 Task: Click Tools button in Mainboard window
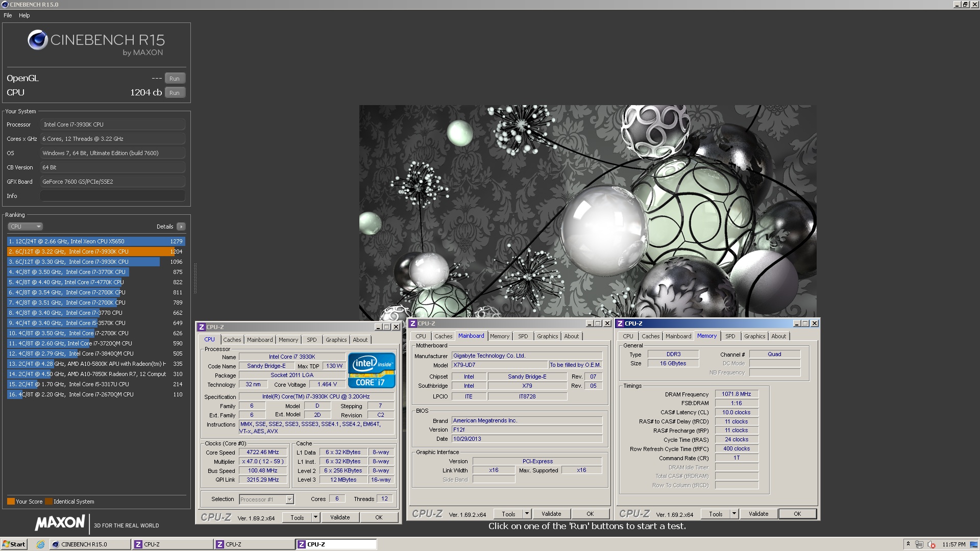pos(508,514)
